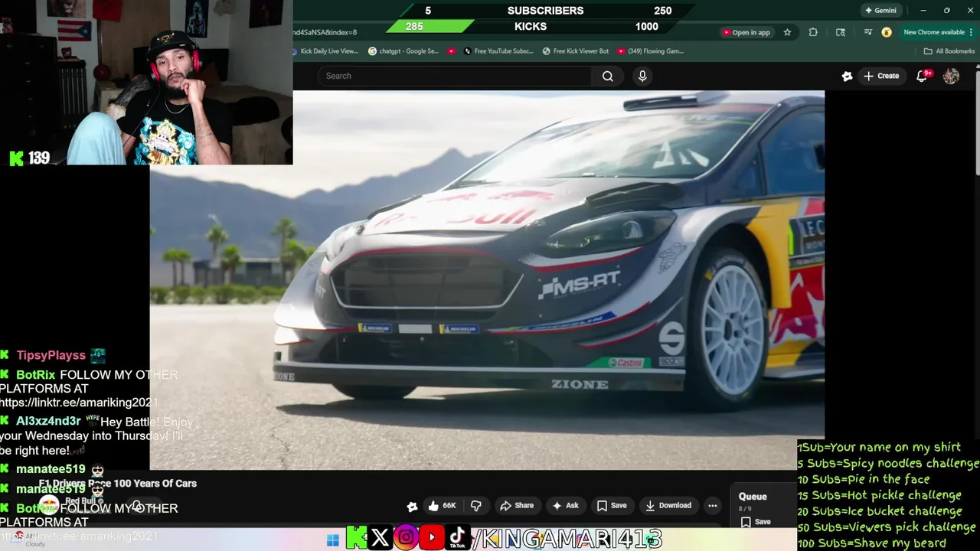
Task: Click the video title F1 Drivers Race 100 Years Of Cars
Action: point(118,484)
